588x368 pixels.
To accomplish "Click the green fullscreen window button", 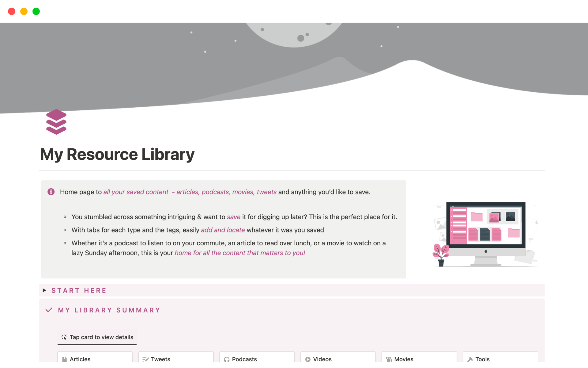I will [36, 11].
